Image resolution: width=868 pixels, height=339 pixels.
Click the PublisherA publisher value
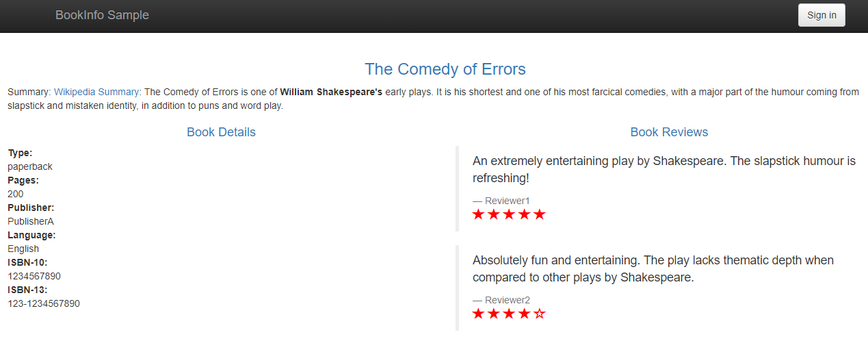pyautogui.click(x=31, y=221)
